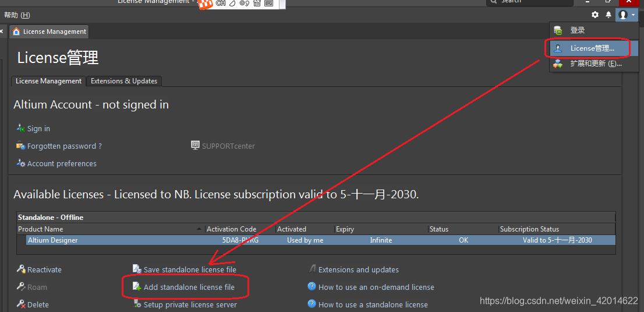Open Forgotten password link
Screen dimensions: 644x312
(x=64, y=146)
